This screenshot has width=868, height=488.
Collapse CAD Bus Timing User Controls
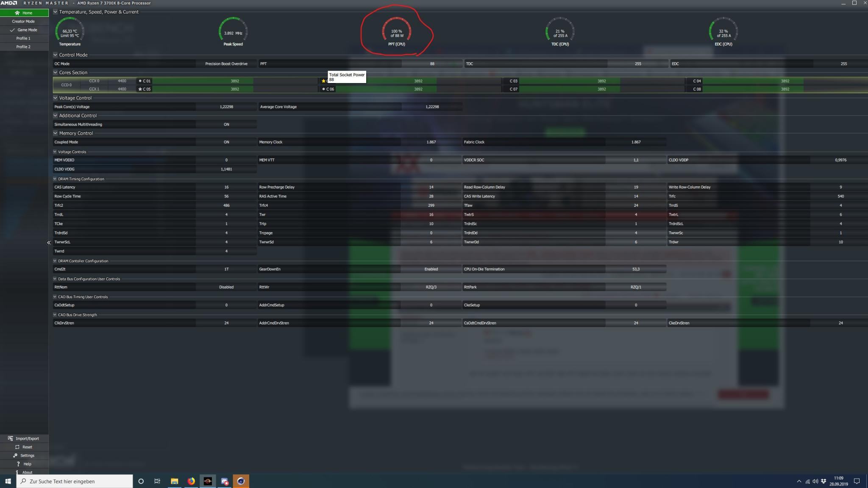click(55, 297)
